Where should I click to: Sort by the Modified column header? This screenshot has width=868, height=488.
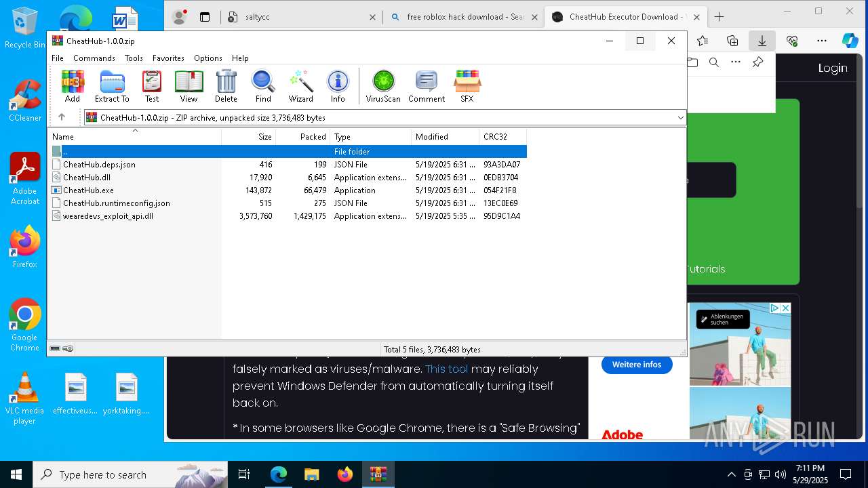tap(445, 136)
